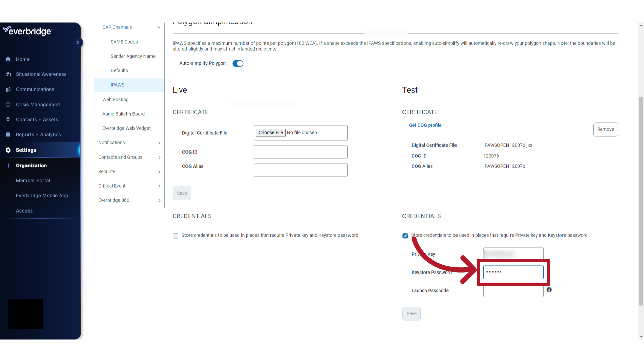Open Contacts + Assets section
This screenshot has width=644, height=362.
point(37,119)
